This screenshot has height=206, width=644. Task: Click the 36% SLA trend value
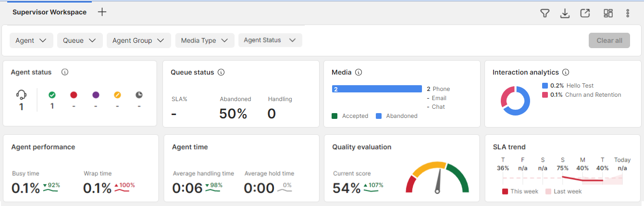pos(503,168)
